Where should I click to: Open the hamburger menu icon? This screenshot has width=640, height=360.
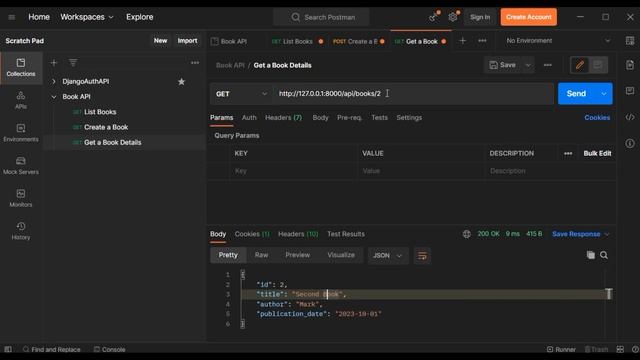pos(11,17)
